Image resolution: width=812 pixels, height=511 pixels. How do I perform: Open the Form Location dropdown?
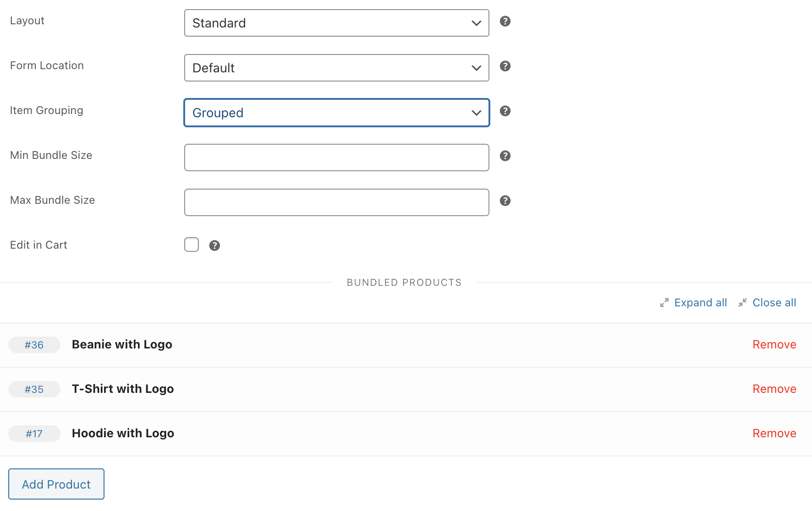[336, 68]
